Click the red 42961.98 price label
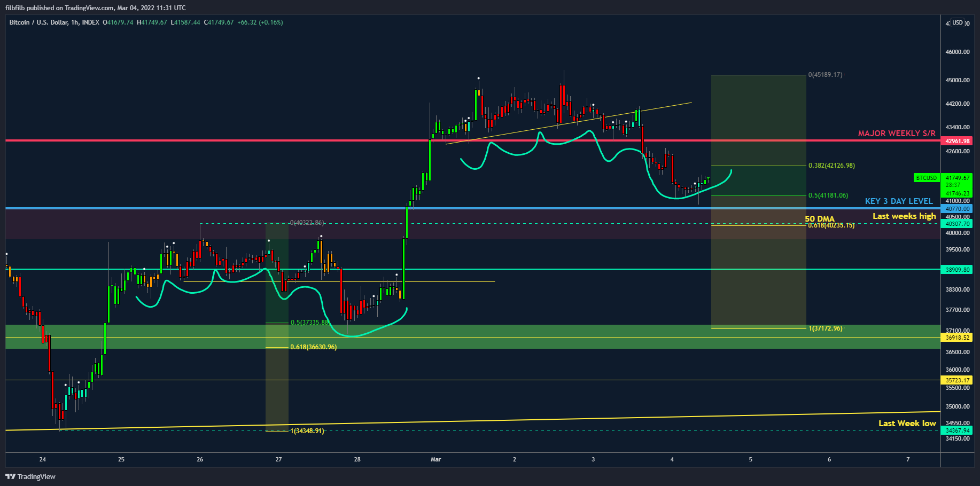Image resolution: width=980 pixels, height=486 pixels. 957,141
